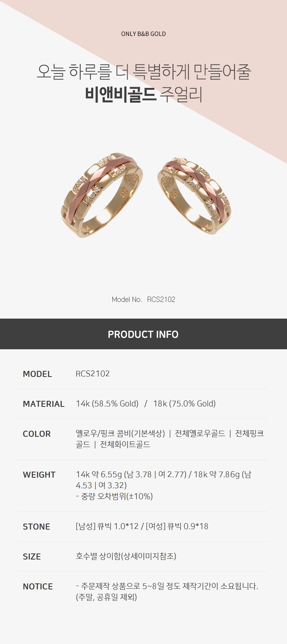Click the MODEL row label
287x644 pixels.
click(37, 374)
